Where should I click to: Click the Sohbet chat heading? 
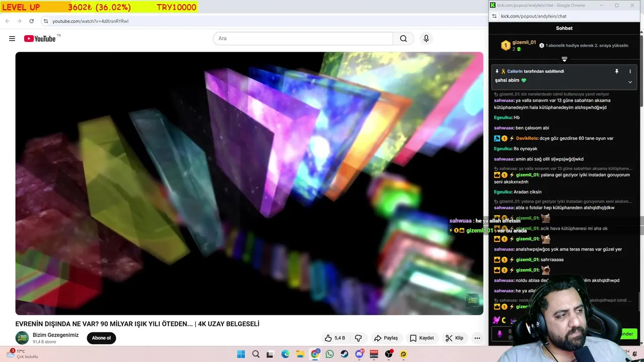pos(564,28)
